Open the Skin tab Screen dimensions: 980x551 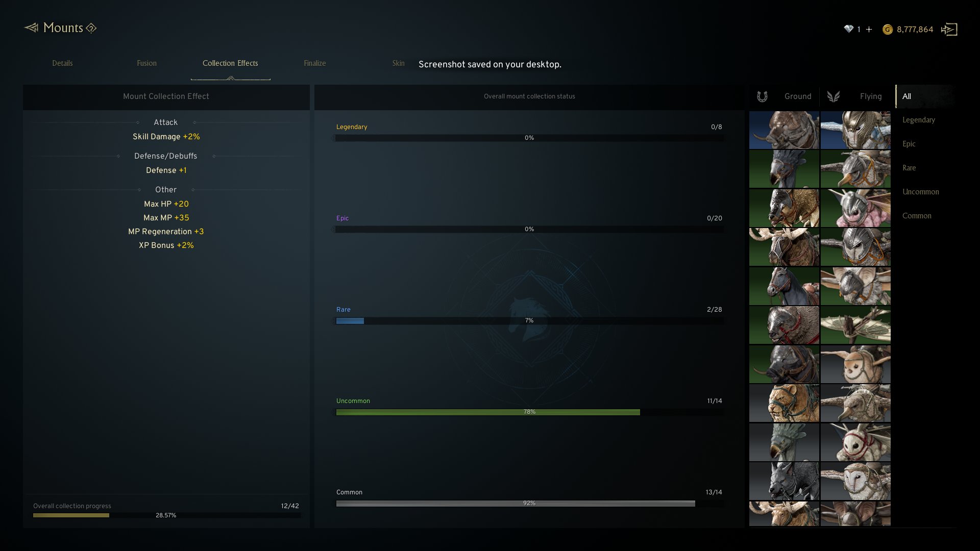pyautogui.click(x=398, y=63)
